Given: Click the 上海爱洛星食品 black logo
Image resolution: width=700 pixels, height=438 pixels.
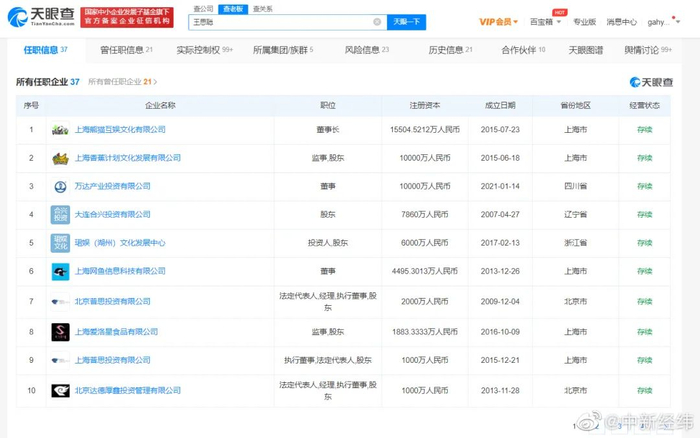Looking at the screenshot, I should [60, 332].
